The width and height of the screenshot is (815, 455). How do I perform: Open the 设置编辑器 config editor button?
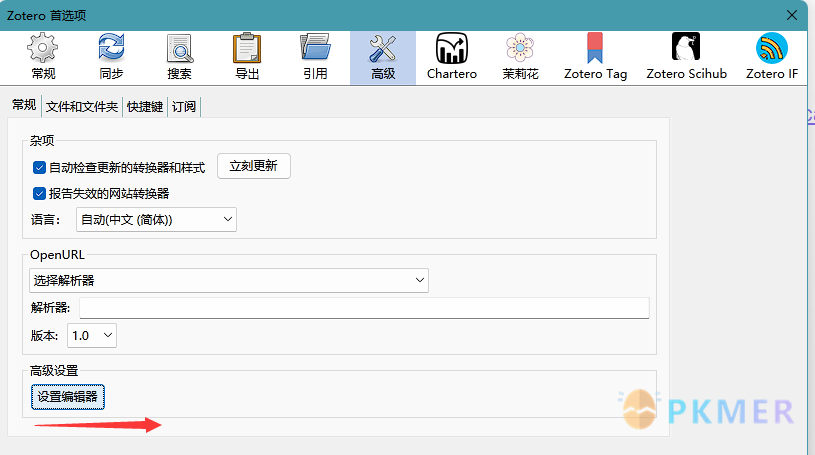point(68,397)
